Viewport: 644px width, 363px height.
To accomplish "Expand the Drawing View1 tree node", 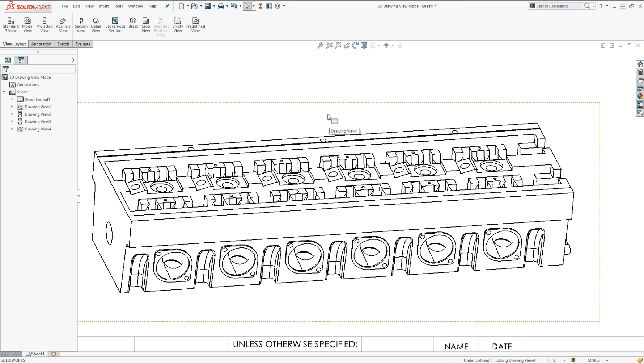I will pos(12,107).
